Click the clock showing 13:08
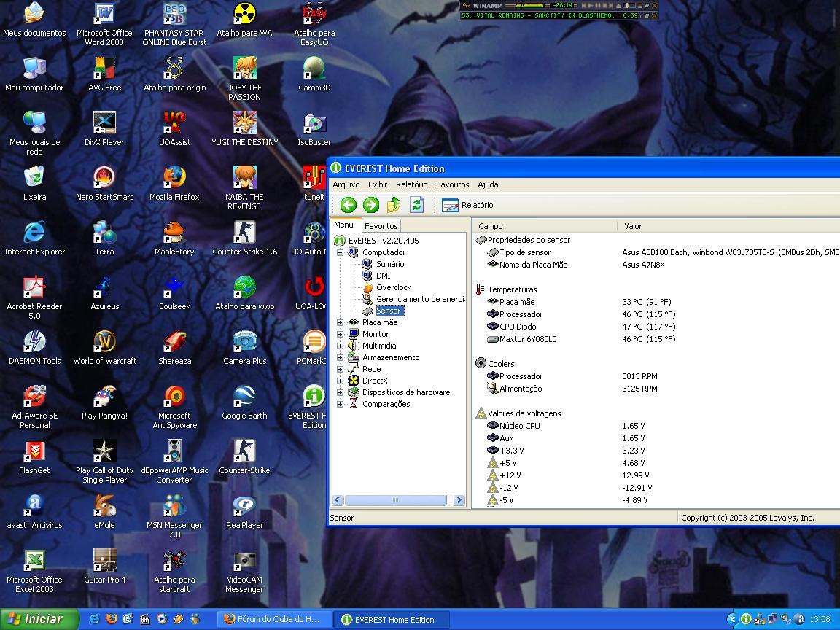The height and width of the screenshot is (630, 840). click(820, 619)
